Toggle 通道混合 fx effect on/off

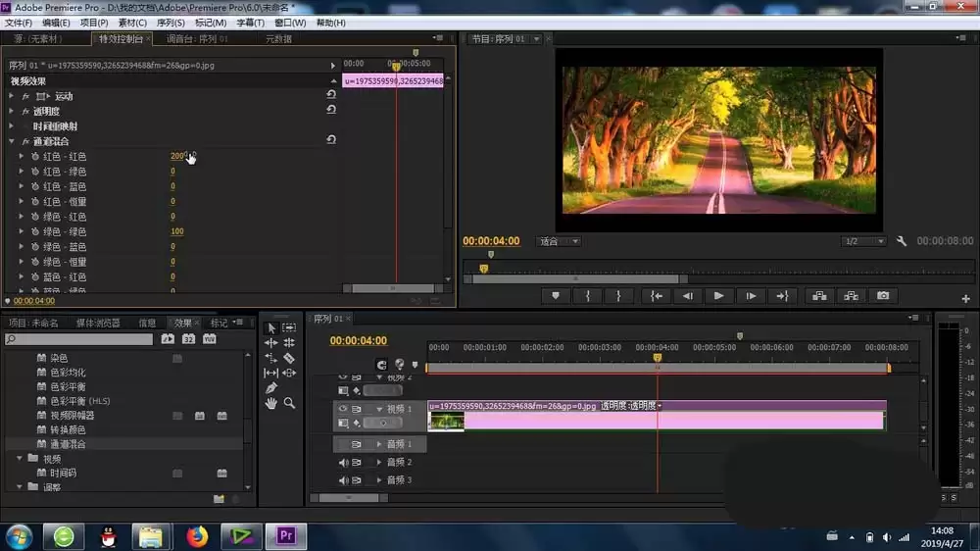tap(25, 141)
